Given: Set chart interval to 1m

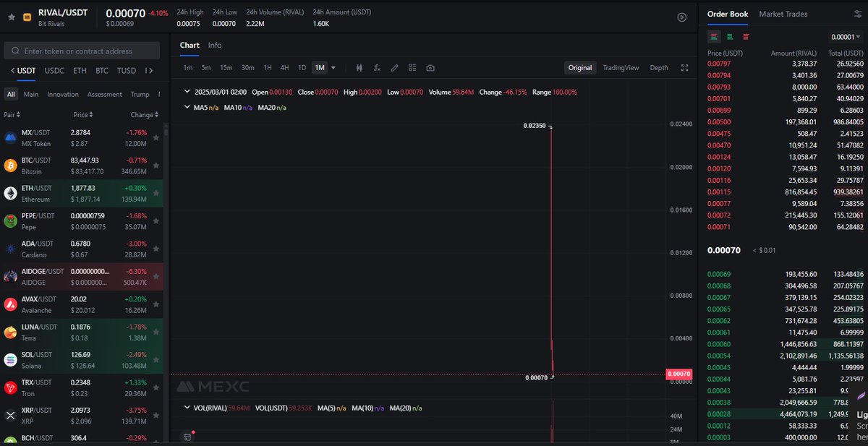Looking at the screenshot, I should click(188, 68).
